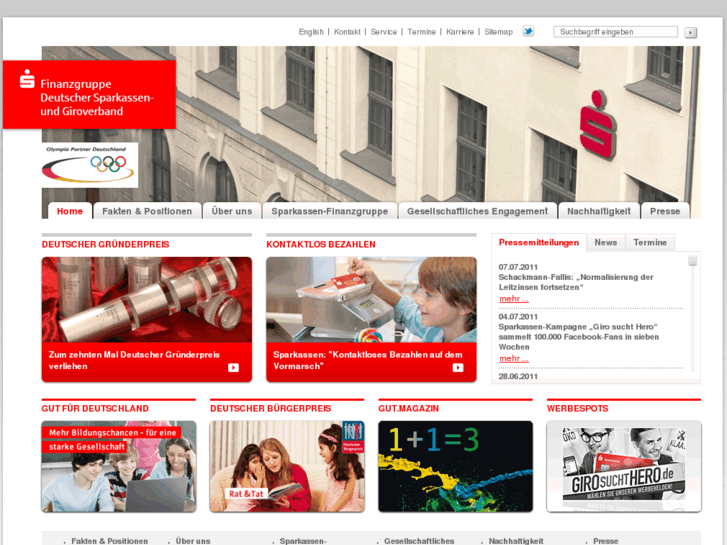
Task: Open the Kontakt link
Action: pyautogui.click(x=347, y=32)
